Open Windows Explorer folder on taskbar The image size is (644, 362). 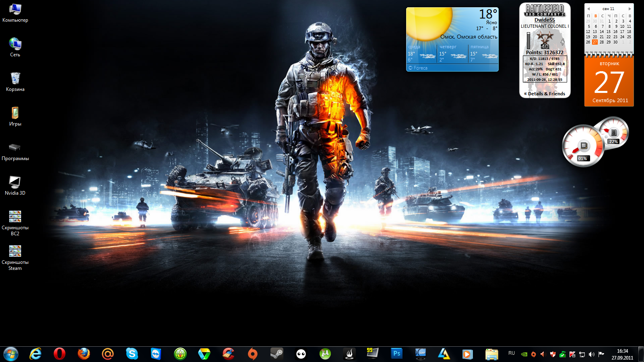[x=491, y=354]
